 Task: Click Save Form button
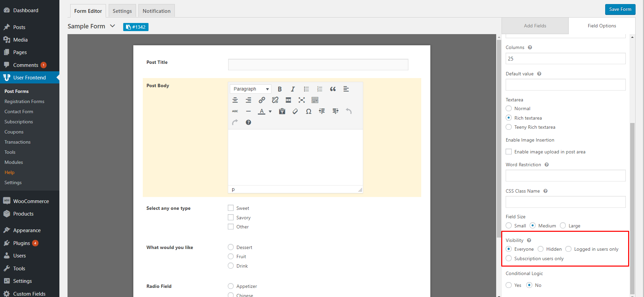[x=620, y=9]
